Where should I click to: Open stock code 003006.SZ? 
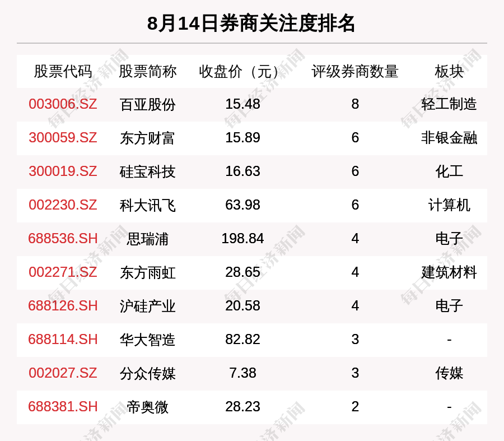(x=63, y=104)
